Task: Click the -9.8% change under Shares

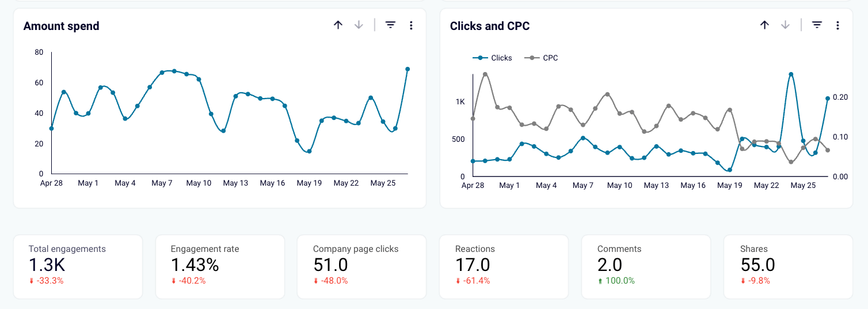Action: click(755, 281)
